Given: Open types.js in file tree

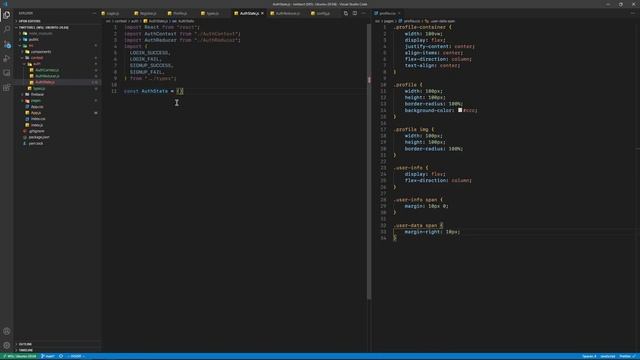Looking at the screenshot, I should coord(39,89).
